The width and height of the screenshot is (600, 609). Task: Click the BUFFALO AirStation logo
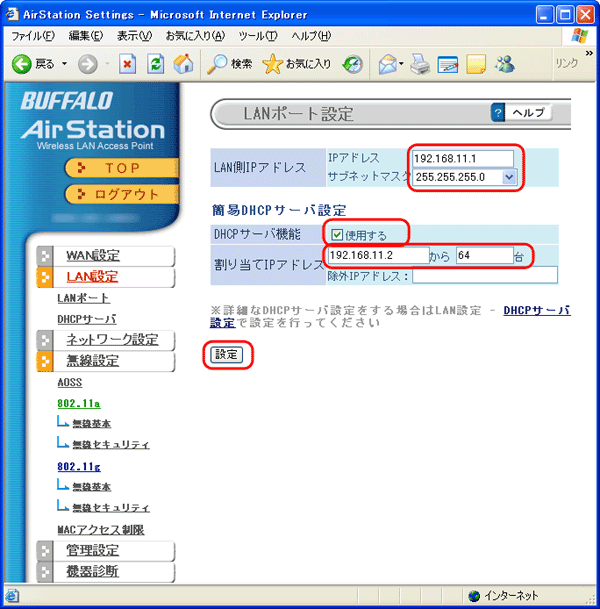pos(93,120)
